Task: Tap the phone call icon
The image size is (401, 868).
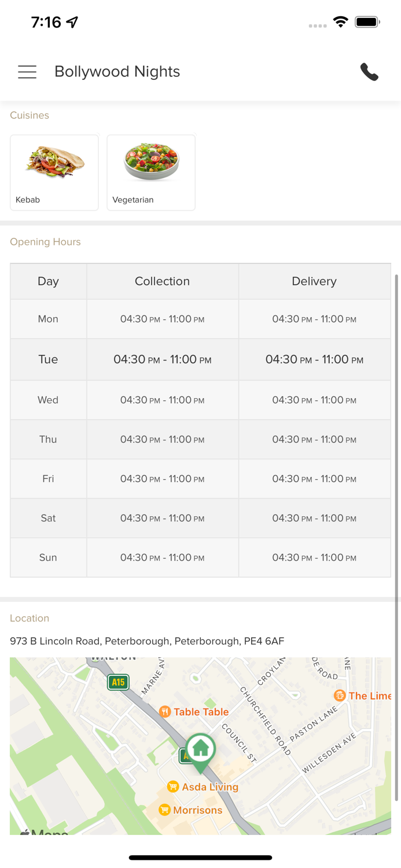Action: (x=369, y=72)
